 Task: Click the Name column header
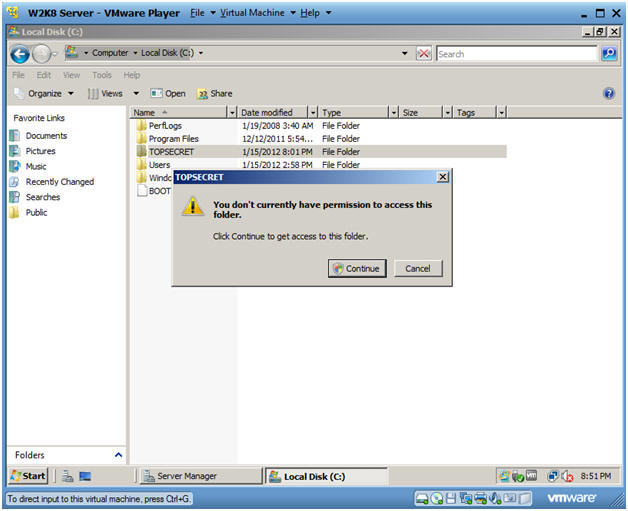(x=180, y=113)
